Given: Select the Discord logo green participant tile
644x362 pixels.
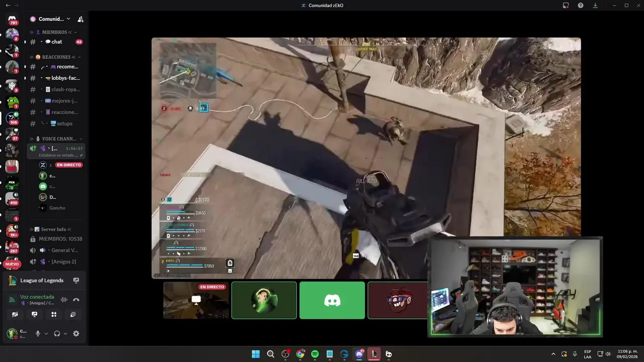Looking at the screenshot, I should click(332, 300).
